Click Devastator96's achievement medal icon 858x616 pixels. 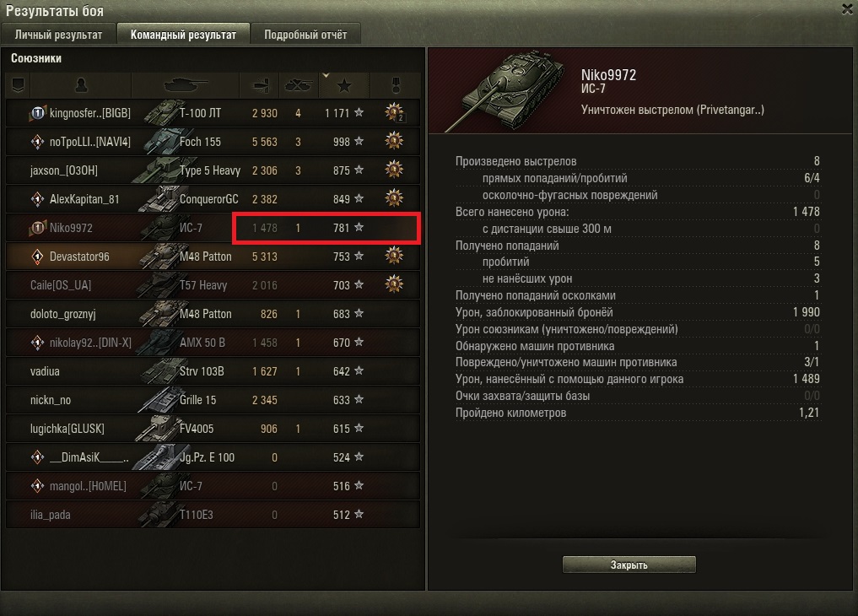pyautogui.click(x=394, y=256)
